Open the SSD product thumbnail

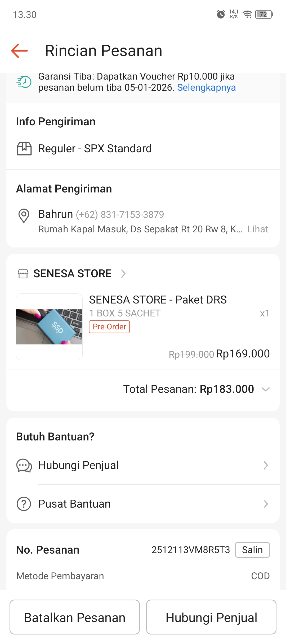pos(49,327)
